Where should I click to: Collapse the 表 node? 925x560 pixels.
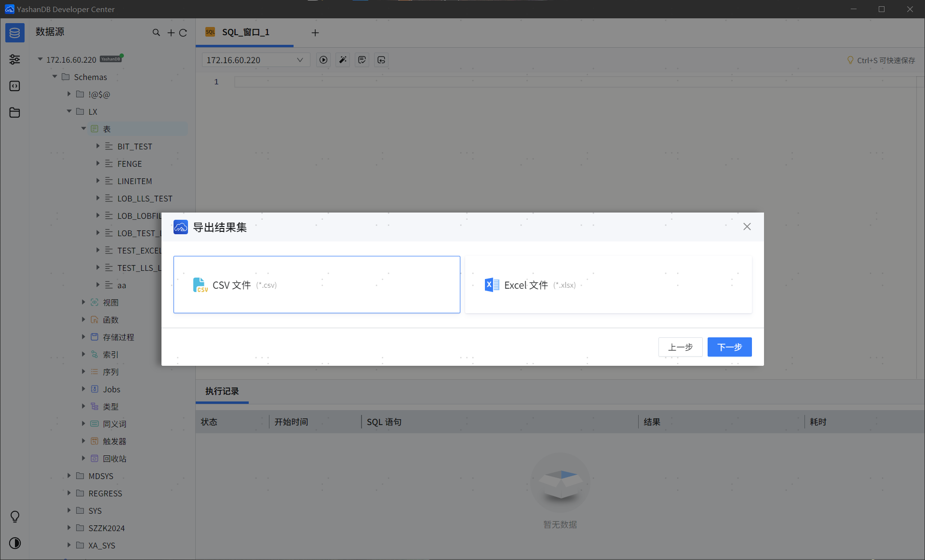(x=84, y=129)
